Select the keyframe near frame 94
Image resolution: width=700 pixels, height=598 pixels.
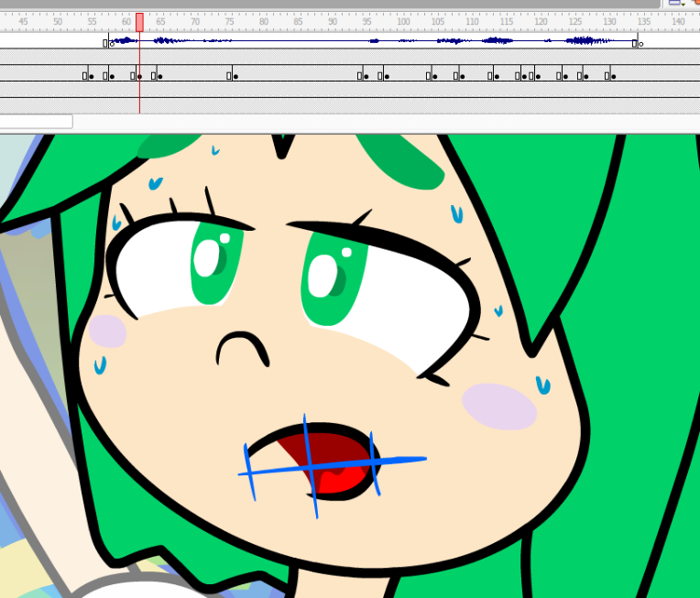pyautogui.click(x=361, y=76)
